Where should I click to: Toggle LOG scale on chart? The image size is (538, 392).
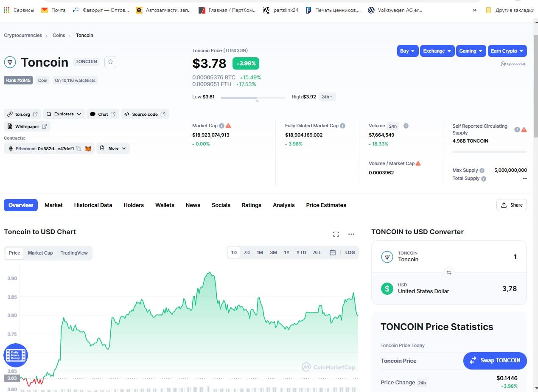[350, 252]
